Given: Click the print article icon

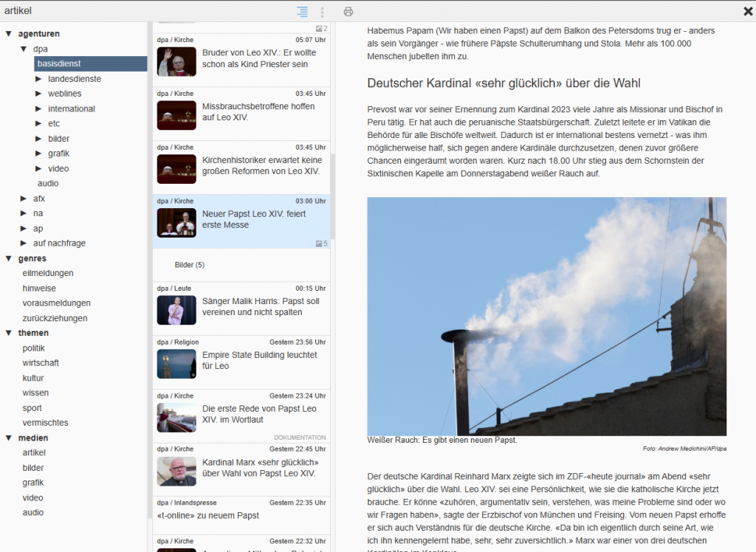Looking at the screenshot, I should (x=348, y=12).
